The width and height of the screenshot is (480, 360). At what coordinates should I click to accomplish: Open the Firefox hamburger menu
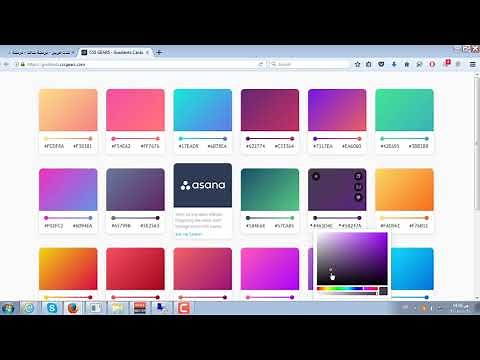473,64
